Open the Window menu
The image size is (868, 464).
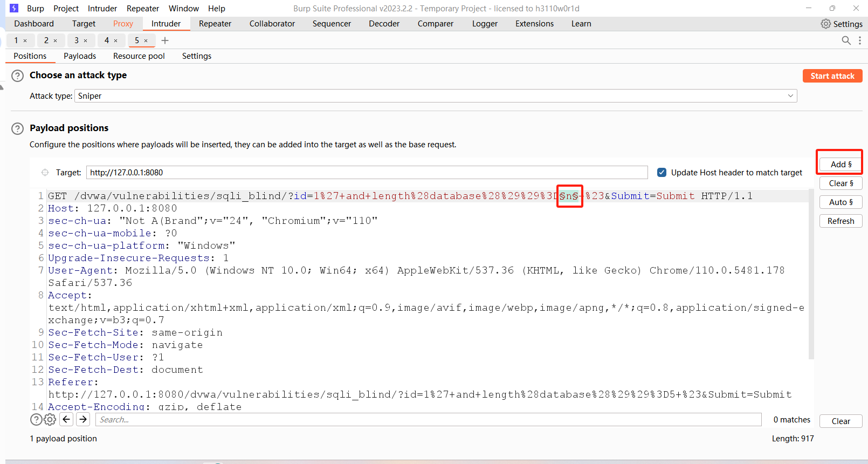tap(184, 9)
